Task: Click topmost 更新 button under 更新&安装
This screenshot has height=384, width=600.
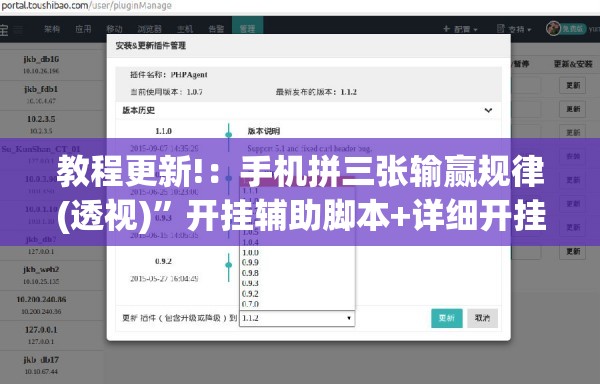Action: point(572,85)
